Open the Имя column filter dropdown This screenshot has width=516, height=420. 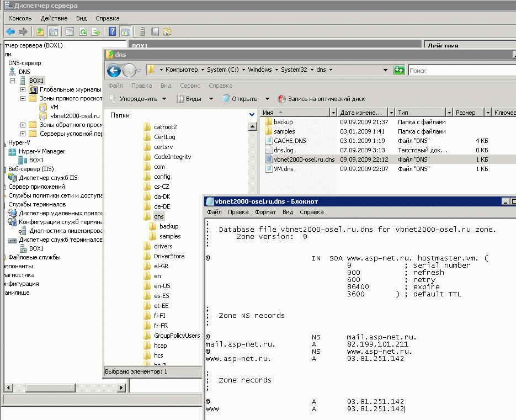pos(333,113)
